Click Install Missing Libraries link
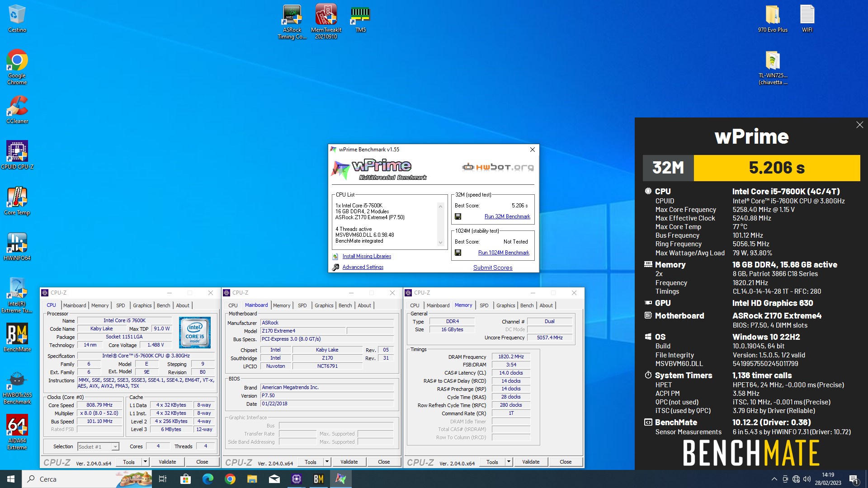 pos(367,256)
